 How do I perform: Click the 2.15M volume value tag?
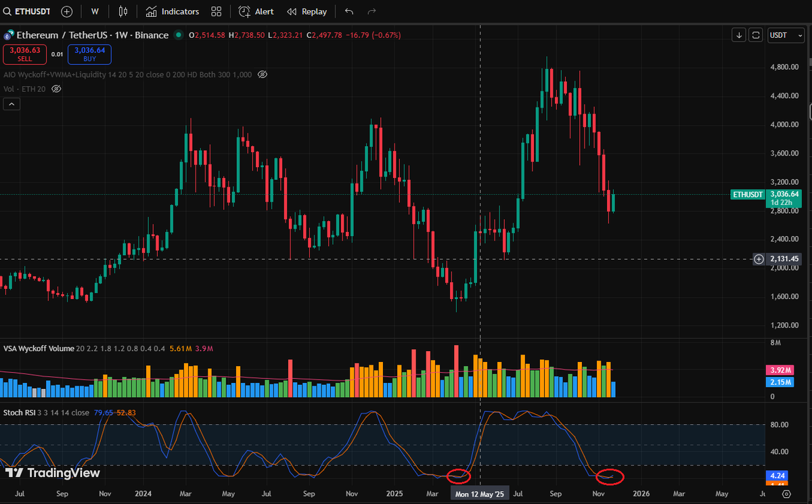(779, 382)
